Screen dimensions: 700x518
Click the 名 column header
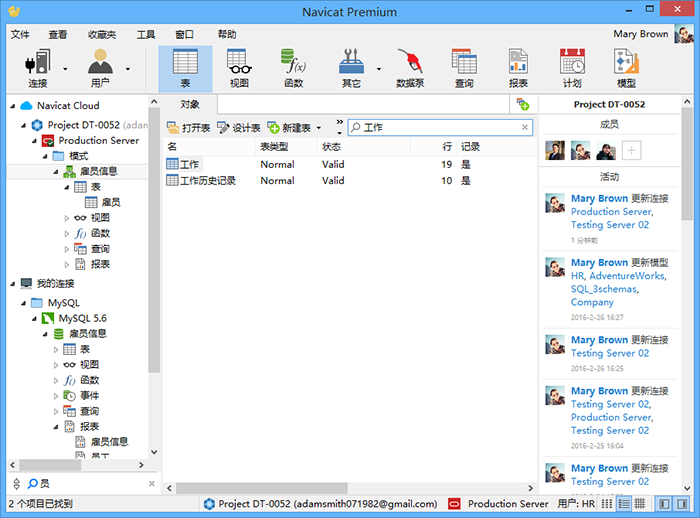[209, 147]
